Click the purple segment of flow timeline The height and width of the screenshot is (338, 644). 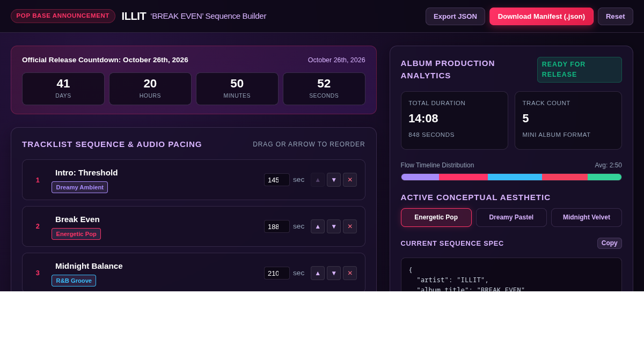click(420, 177)
